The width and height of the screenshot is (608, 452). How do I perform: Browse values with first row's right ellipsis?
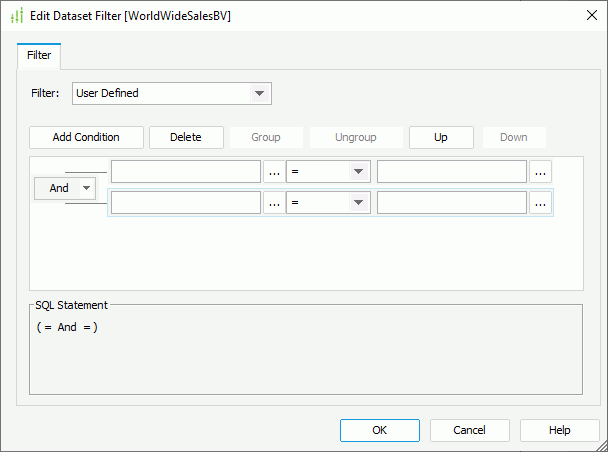pos(541,172)
